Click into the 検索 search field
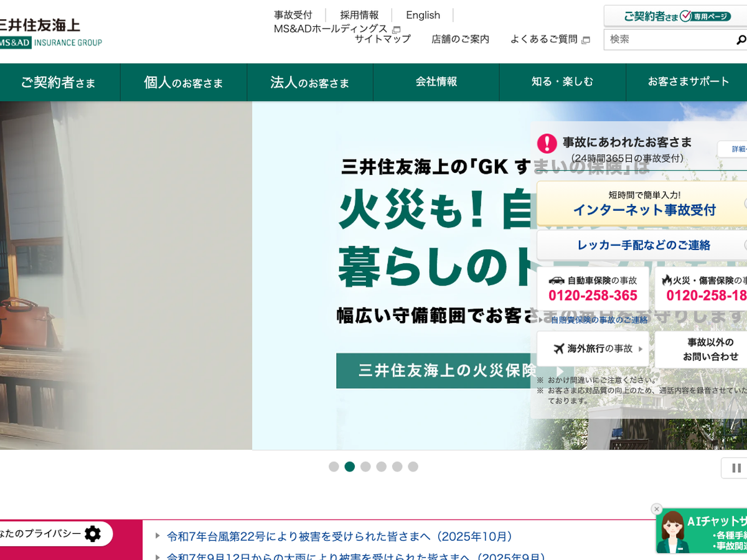This screenshot has height=560, width=747. point(666,39)
